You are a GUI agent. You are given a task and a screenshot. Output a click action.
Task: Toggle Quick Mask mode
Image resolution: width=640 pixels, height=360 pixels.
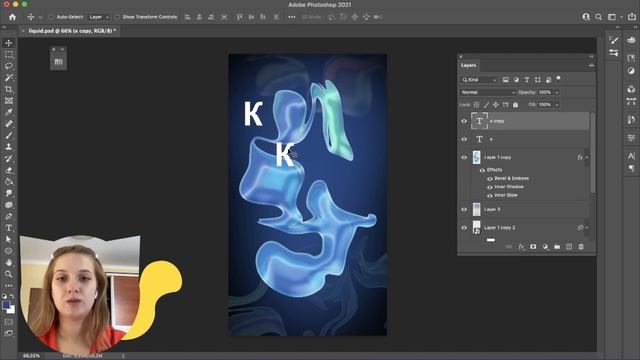pos(9,322)
